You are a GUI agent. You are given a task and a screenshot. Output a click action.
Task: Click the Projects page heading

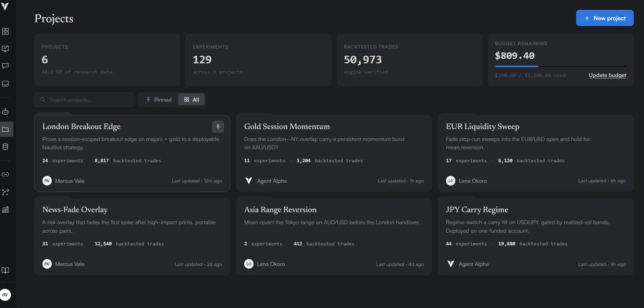54,18
